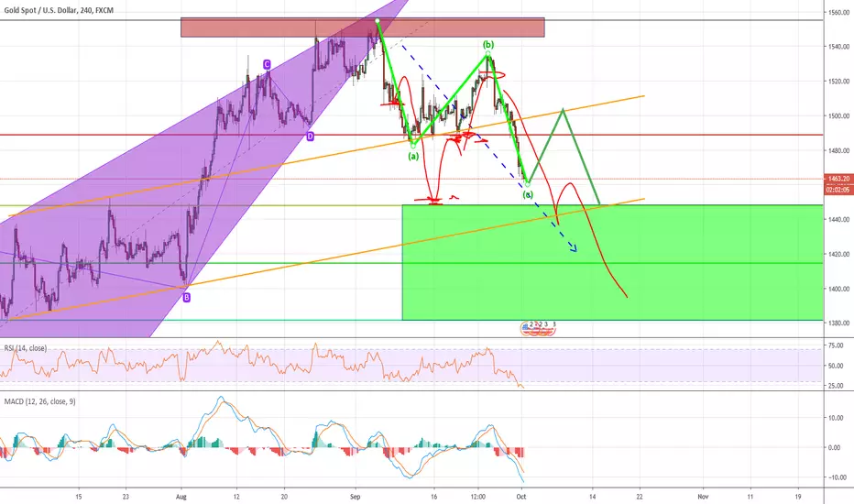The image size is (854, 504).
Task: Click the 1400.00 price axis label
Action: [x=839, y=289]
